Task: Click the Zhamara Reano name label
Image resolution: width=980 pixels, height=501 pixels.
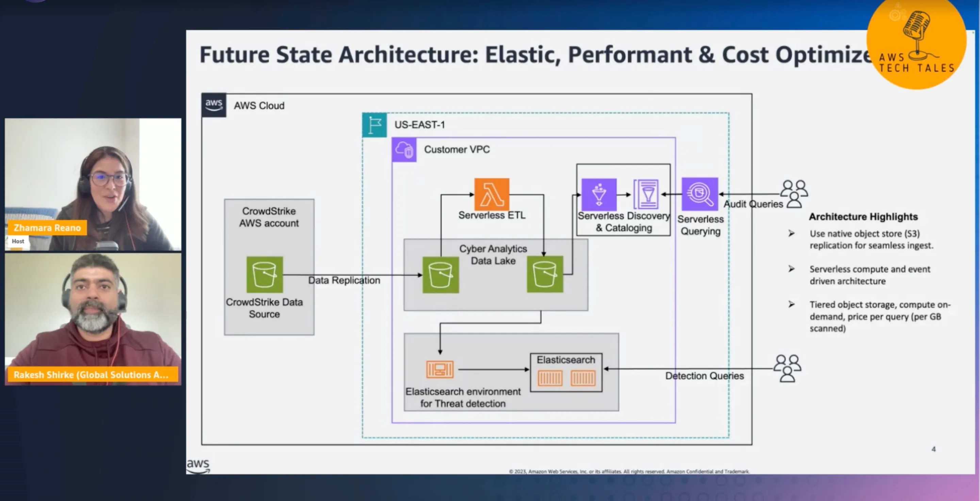Action: pos(47,227)
